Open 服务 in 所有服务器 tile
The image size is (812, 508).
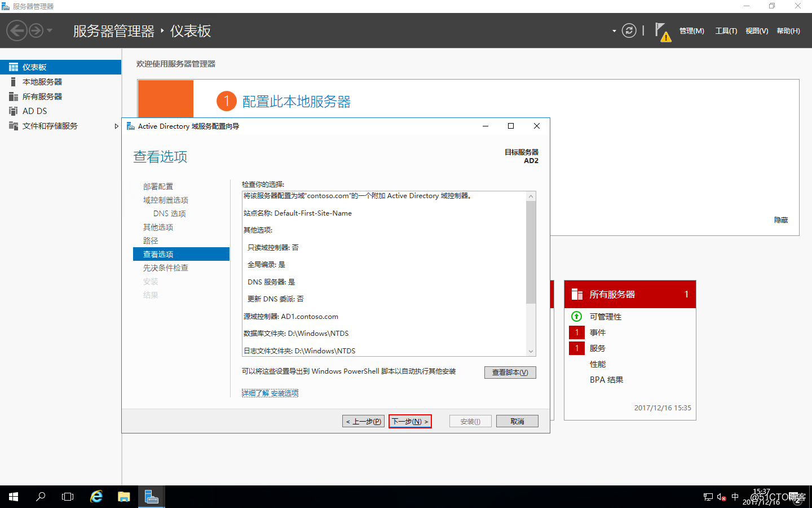[598, 348]
